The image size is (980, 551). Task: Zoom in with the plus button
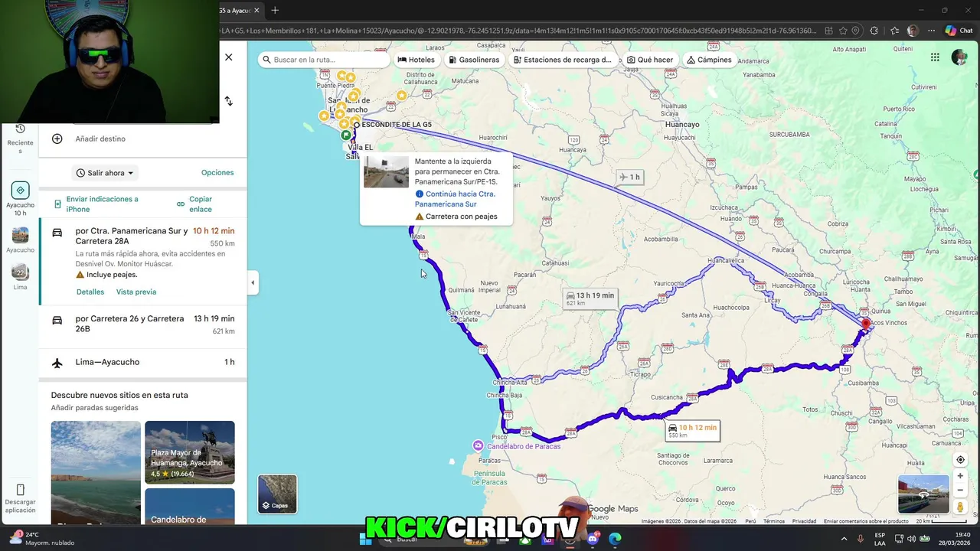[960, 476]
